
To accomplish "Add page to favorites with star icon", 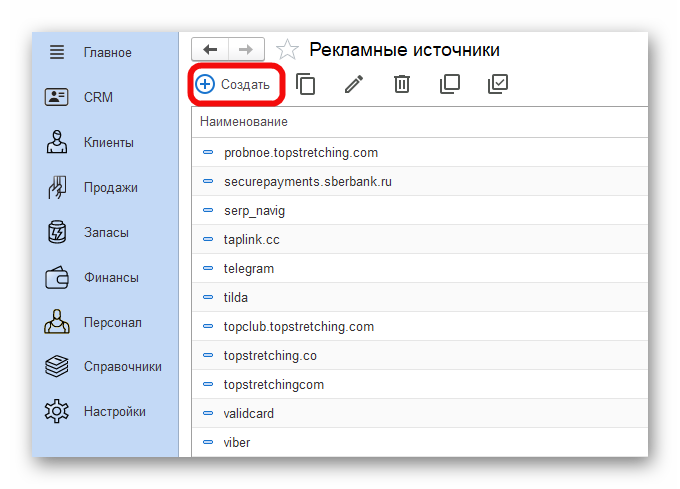I will pos(287,49).
